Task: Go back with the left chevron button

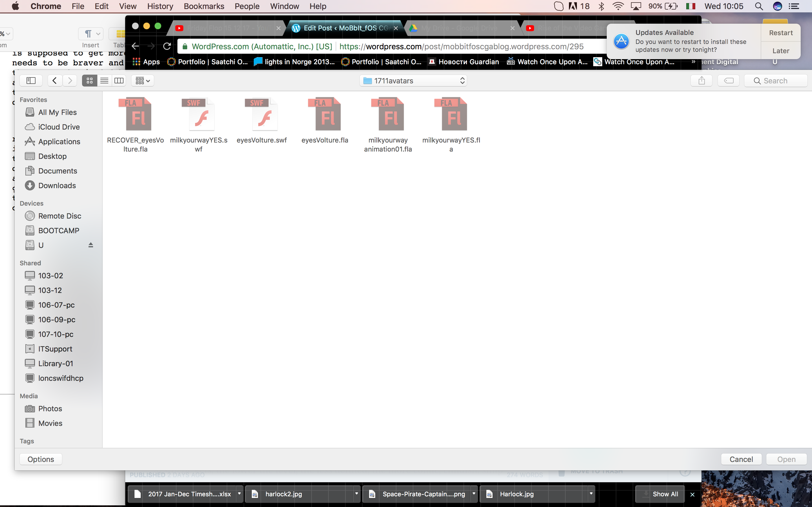Action: pyautogui.click(x=55, y=81)
